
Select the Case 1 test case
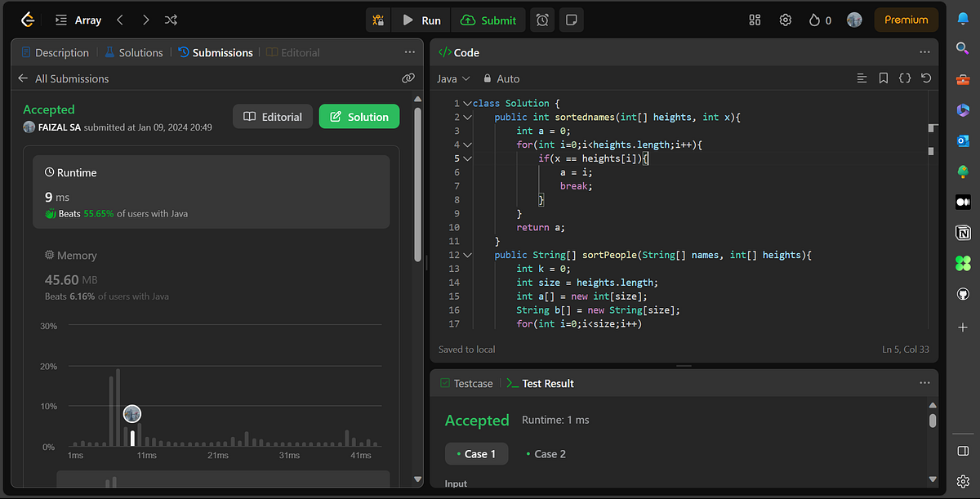tap(476, 454)
